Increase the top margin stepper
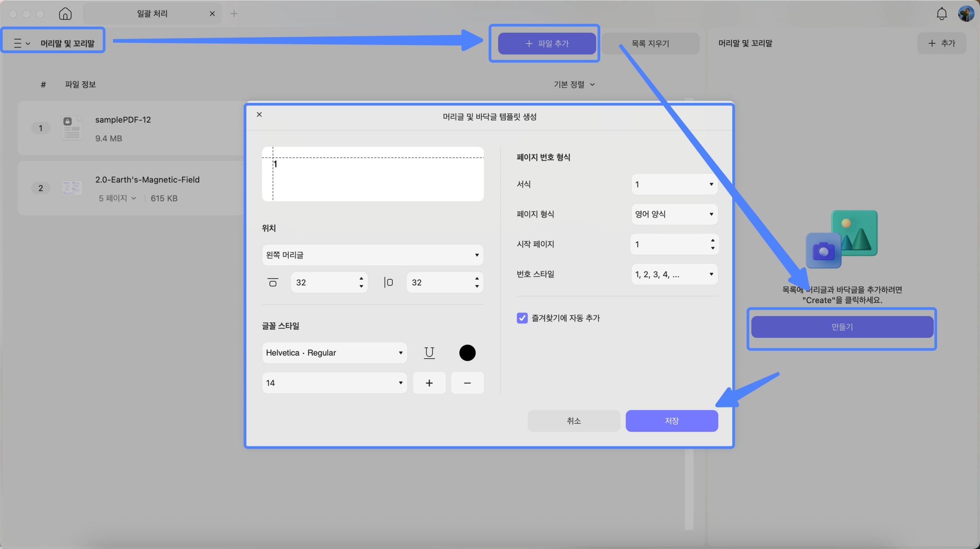Image resolution: width=980 pixels, height=549 pixels. point(361,279)
